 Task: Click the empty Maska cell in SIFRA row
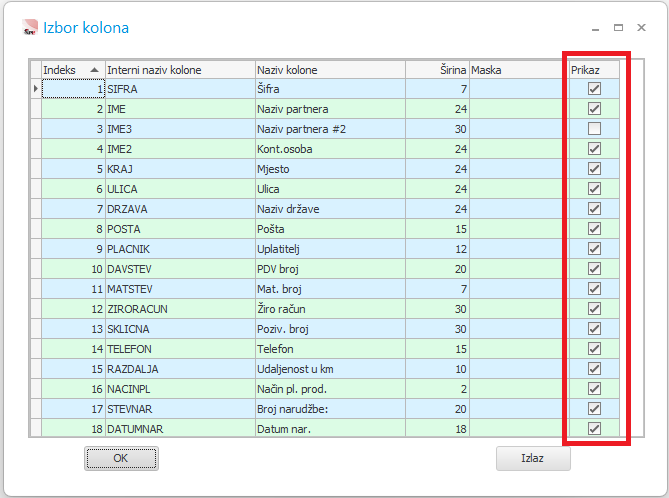coord(516,89)
